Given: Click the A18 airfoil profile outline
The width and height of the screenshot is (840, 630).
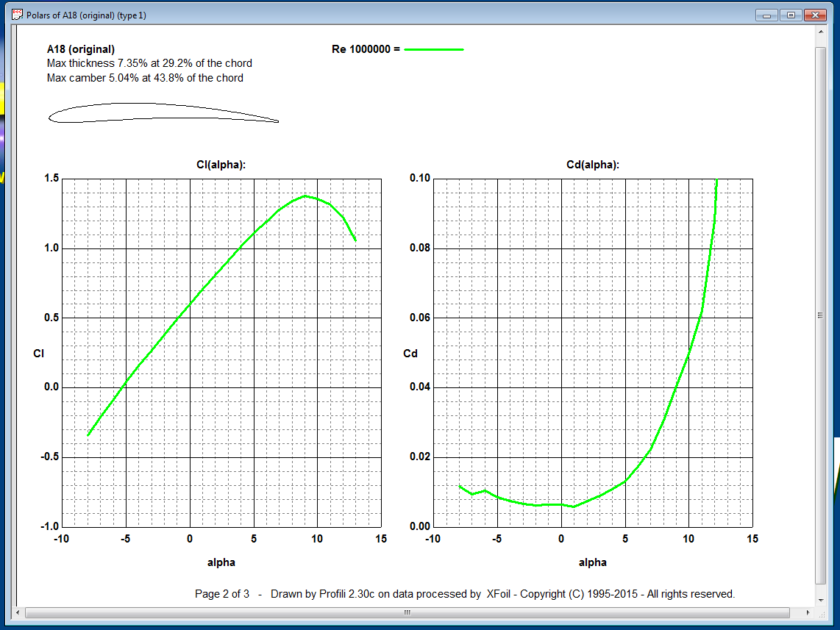Looking at the screenshot, I should coord(163,113).
